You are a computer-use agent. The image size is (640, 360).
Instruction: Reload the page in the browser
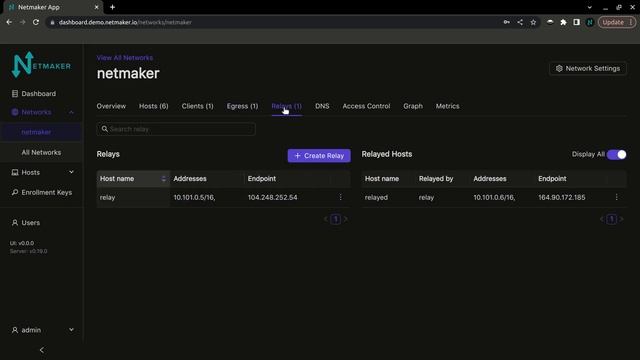tap(36, 22)
